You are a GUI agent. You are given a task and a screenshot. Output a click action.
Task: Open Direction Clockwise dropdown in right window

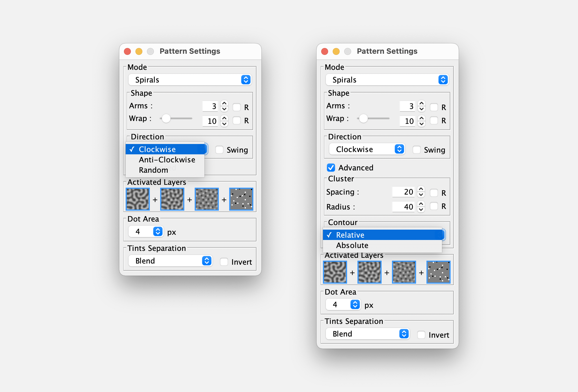367,149
